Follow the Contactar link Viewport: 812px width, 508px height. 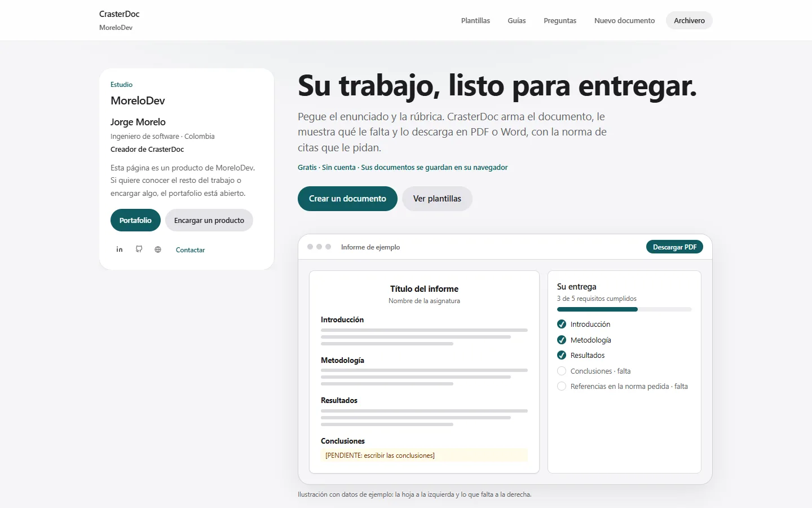pyautogui.click(x=190, y=250)
